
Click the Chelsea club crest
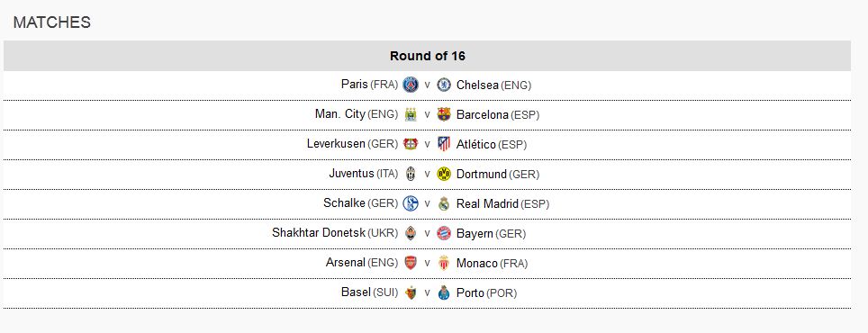coord(444,85)
